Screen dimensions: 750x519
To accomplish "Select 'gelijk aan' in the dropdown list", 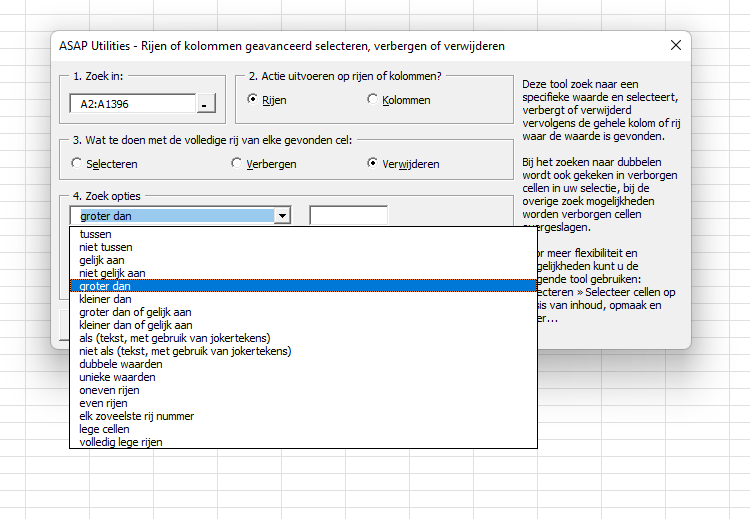I will (x=303, y=260).
